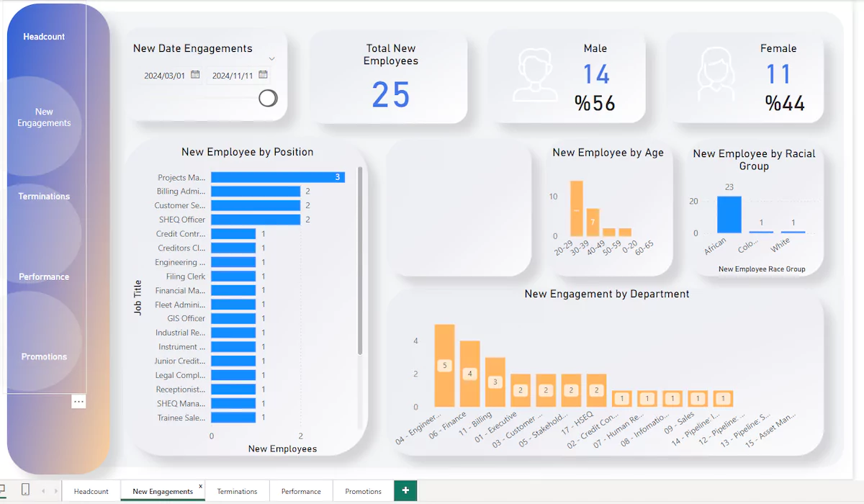Click the date range slider handle
Image resolution: width=864 pixels, height=504 pixels.
(268, 99)
